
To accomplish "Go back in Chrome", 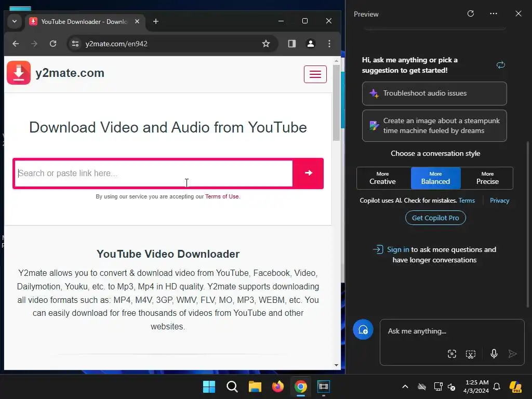I will (x=16, y=44).
